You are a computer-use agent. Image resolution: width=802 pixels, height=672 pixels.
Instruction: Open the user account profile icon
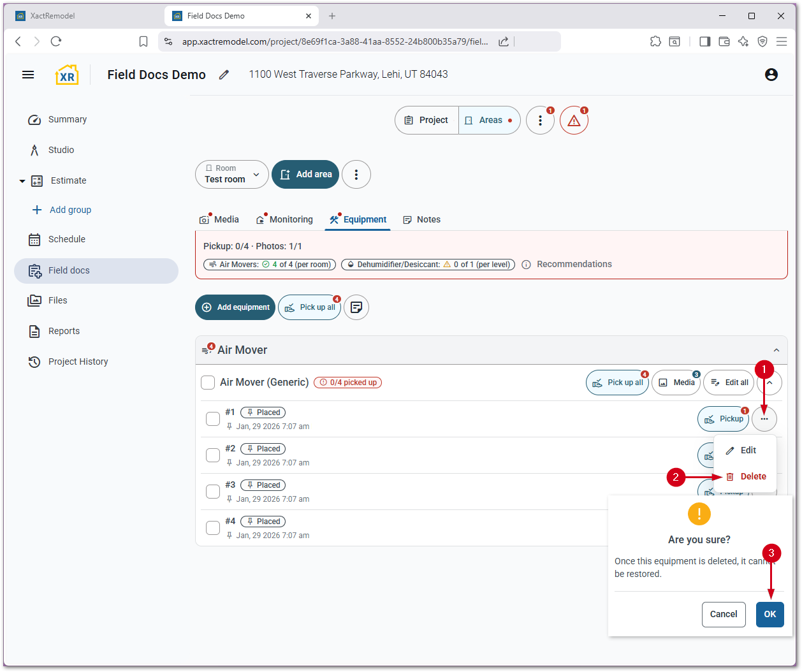click(771, 75)
